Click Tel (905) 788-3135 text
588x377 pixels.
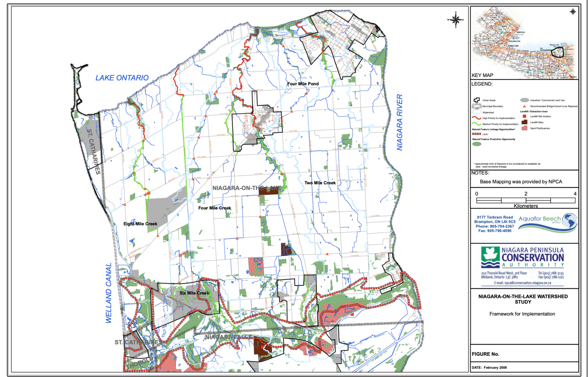click(x=551, y=273)
